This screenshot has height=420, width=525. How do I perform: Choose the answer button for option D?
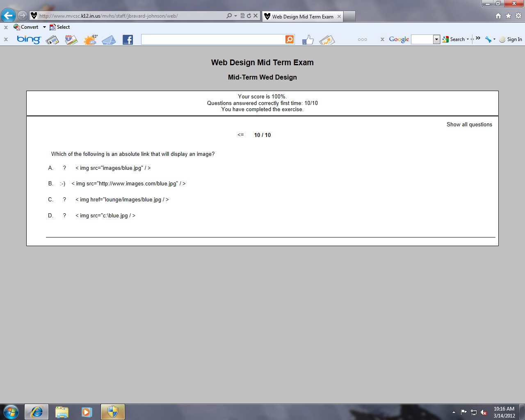[x=64, y=216]
